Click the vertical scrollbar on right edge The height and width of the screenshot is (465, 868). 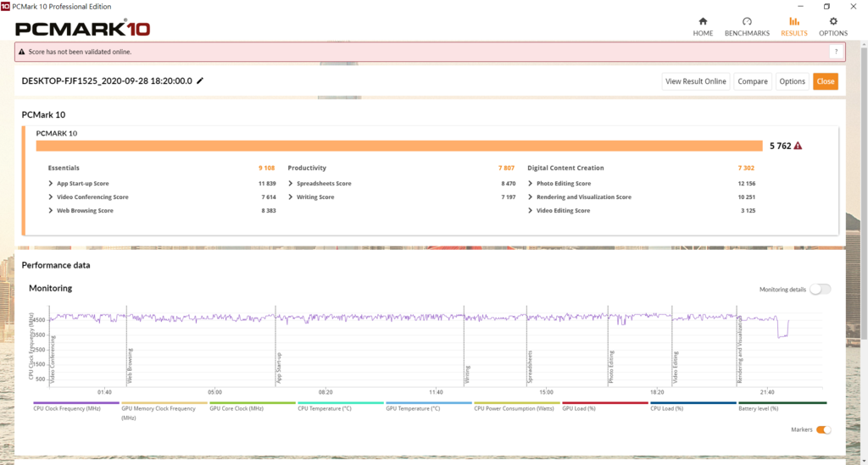click(x=864, y=193)
